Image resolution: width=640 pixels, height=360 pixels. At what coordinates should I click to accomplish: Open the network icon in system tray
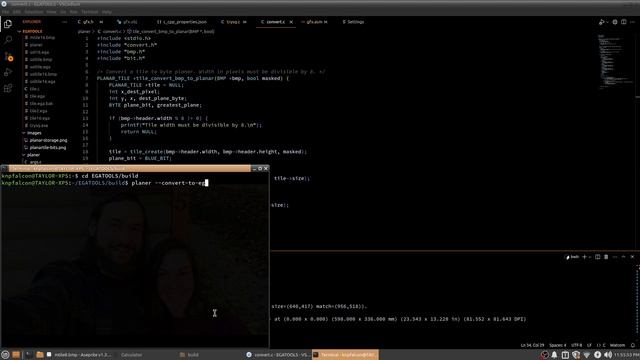587,355
